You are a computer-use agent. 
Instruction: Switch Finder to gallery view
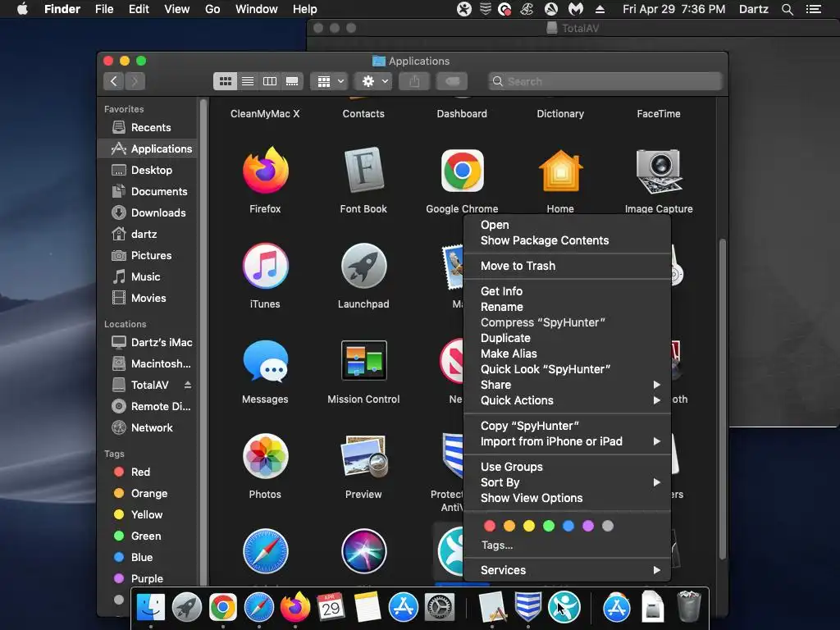coord(292,81)
